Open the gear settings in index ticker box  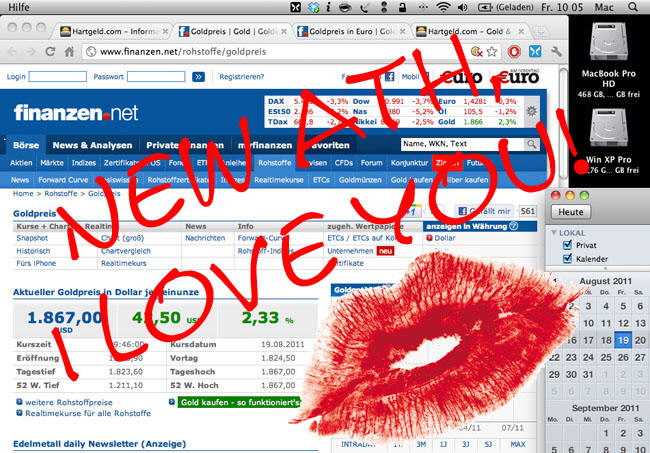click(x=531, y=111)
